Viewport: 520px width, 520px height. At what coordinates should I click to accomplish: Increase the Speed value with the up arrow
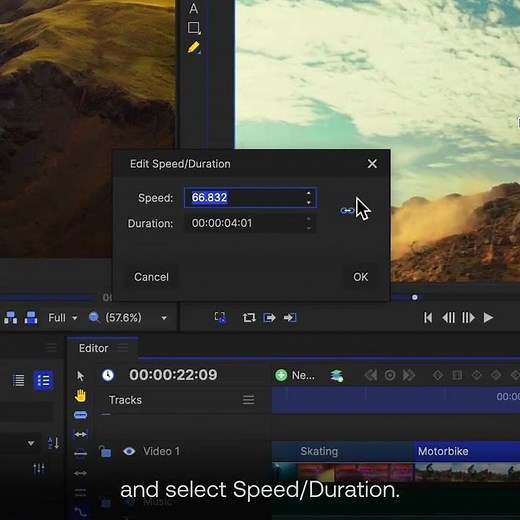pos(308,193)
